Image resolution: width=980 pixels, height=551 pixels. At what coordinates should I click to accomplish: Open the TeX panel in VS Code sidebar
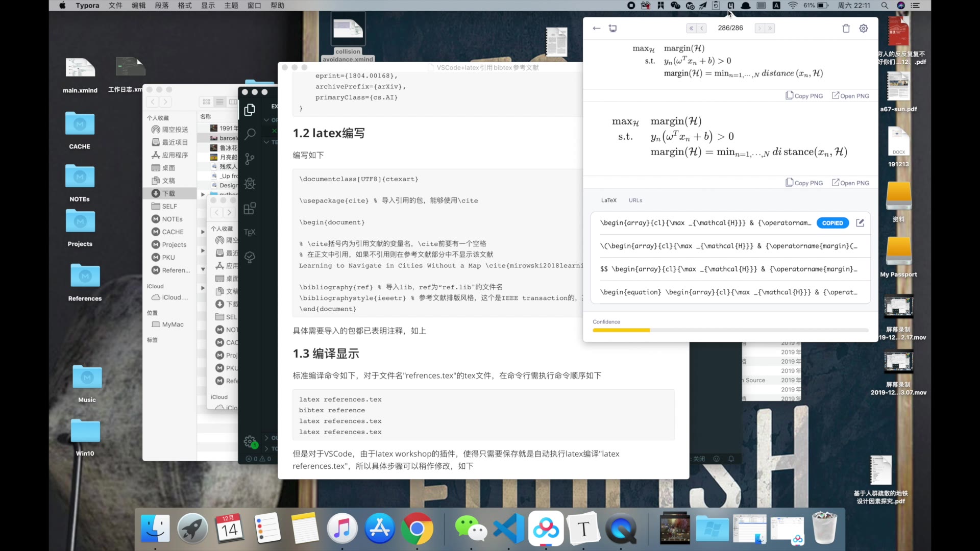click(x=250, y=232)
